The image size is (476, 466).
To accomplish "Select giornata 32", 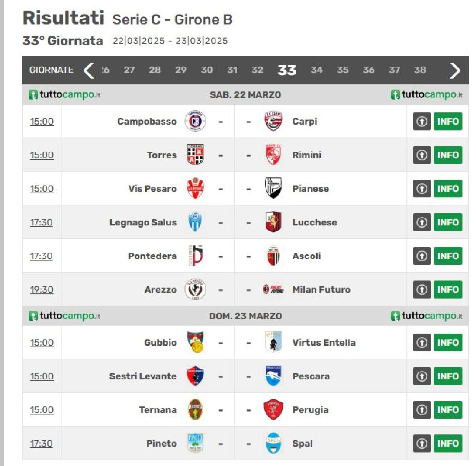I will pos(257,70).
